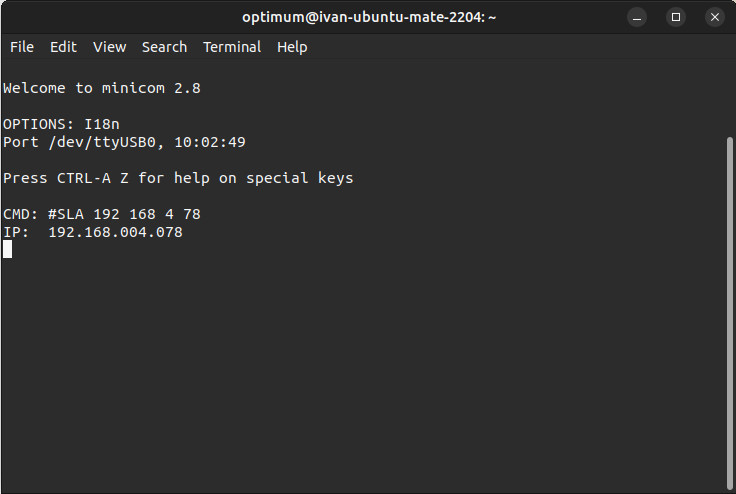Open the View menu
The image size is (736, 494).
tap(110, 47)
